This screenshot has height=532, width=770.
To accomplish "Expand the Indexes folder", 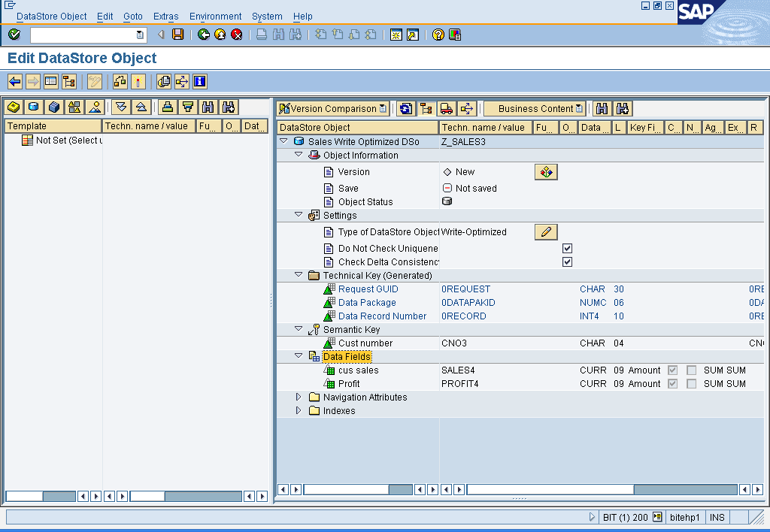I will coord(298,410).
